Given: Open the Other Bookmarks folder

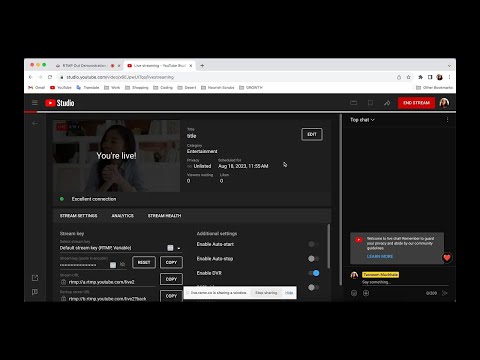Looking at the screenshot, I should (434, 88).
